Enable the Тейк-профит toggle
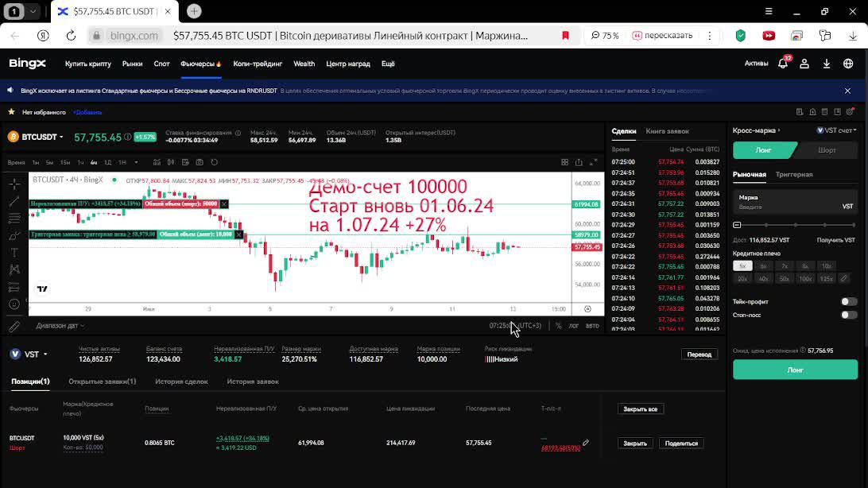The width and height of the screenshot is (868, 488). coord(849,301)
